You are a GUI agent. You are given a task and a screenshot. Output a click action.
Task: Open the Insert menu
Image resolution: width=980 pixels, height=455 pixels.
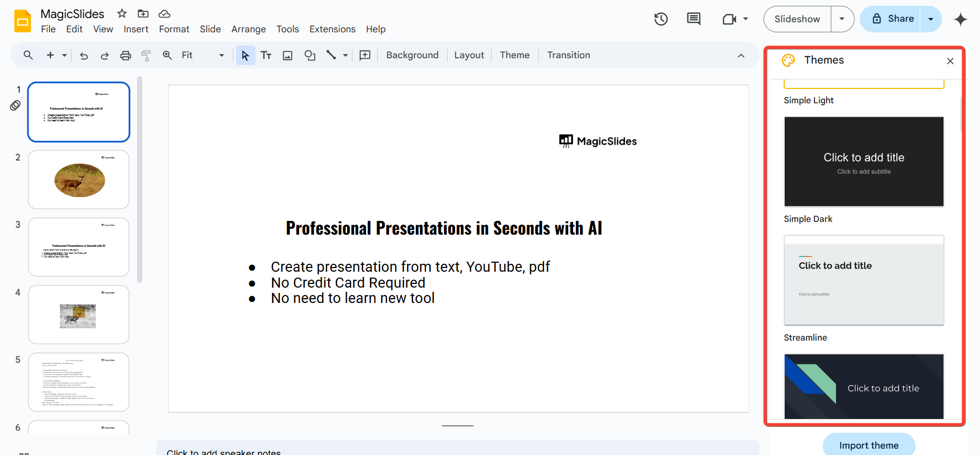pos(136,29)
